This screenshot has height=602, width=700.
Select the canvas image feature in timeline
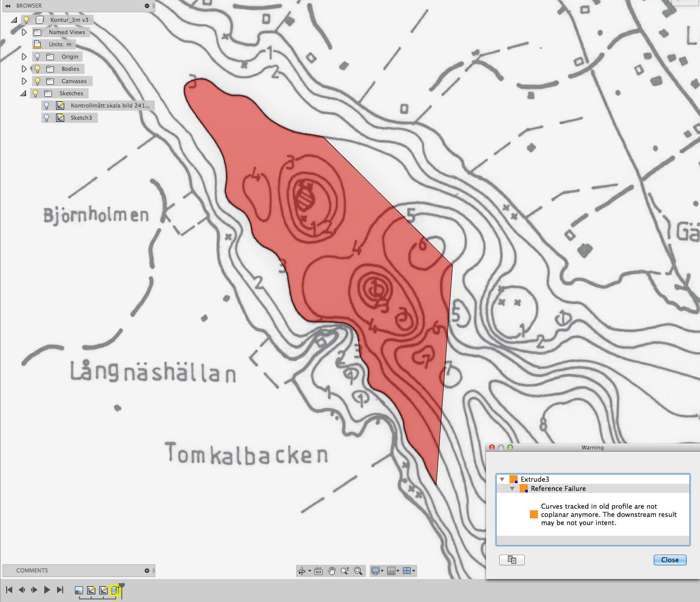pos(79,590)
